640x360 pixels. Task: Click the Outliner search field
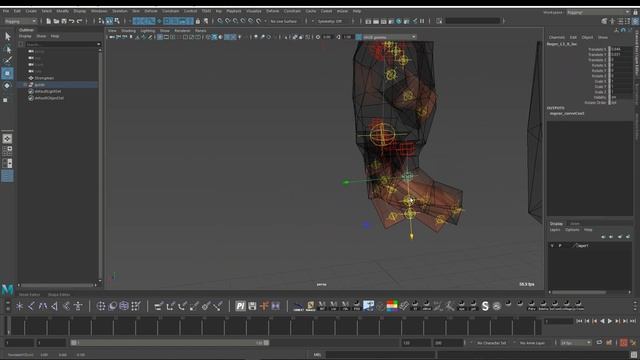pos(63,44)
